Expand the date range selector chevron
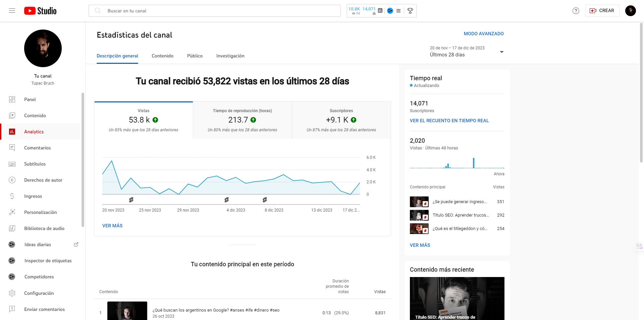 coord(501,52)
